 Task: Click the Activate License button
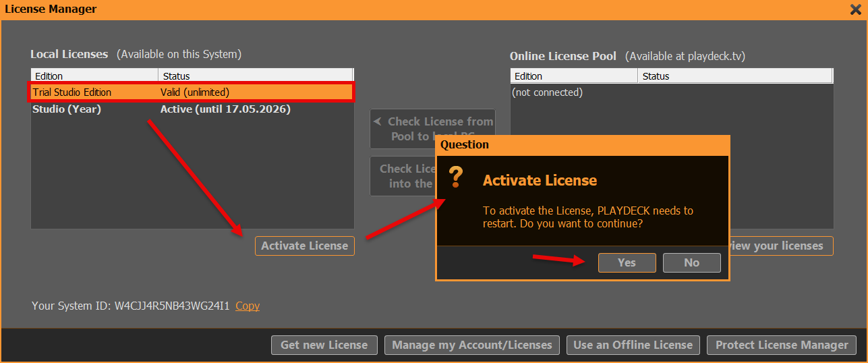(x=304, y=246)
